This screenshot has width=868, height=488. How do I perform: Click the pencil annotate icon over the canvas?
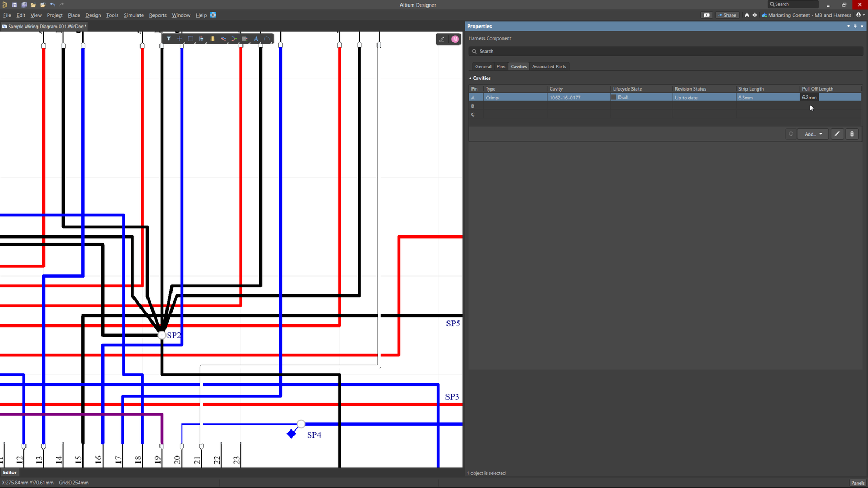[x=442, y=39]
